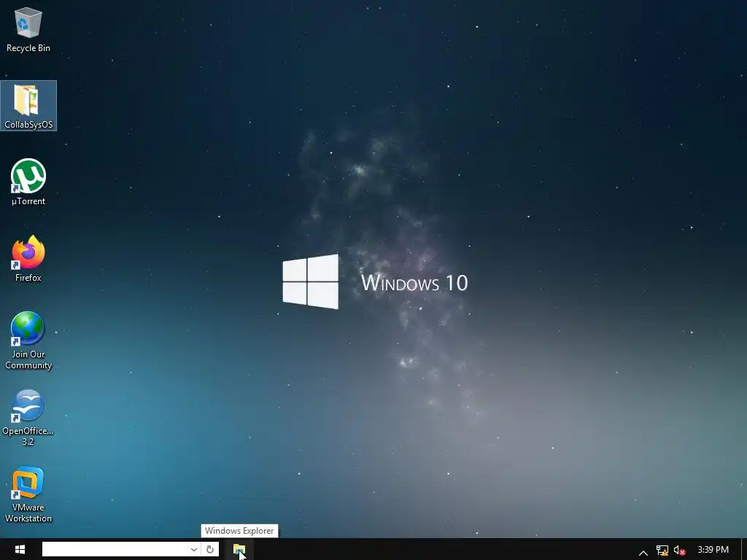Screen dimensions: 747x560
Task: Expand the taskbar address bar dropdown arrow
Action: (194, 550)
